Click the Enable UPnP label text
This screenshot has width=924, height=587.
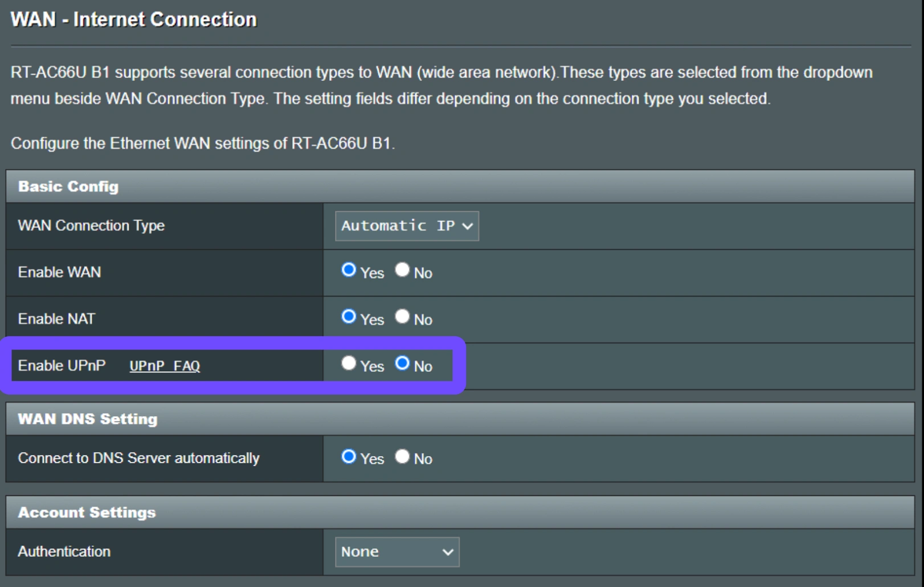click(62, 366)
